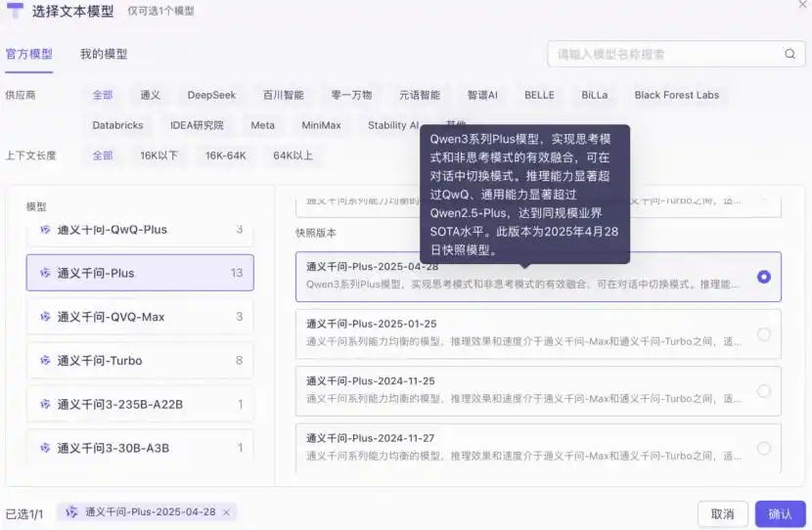Image resolution: width=812 pixels, height=530 pixels.
Task: Click the count 8 beside 通义千问-Turbo
Action: pos(240,360)
